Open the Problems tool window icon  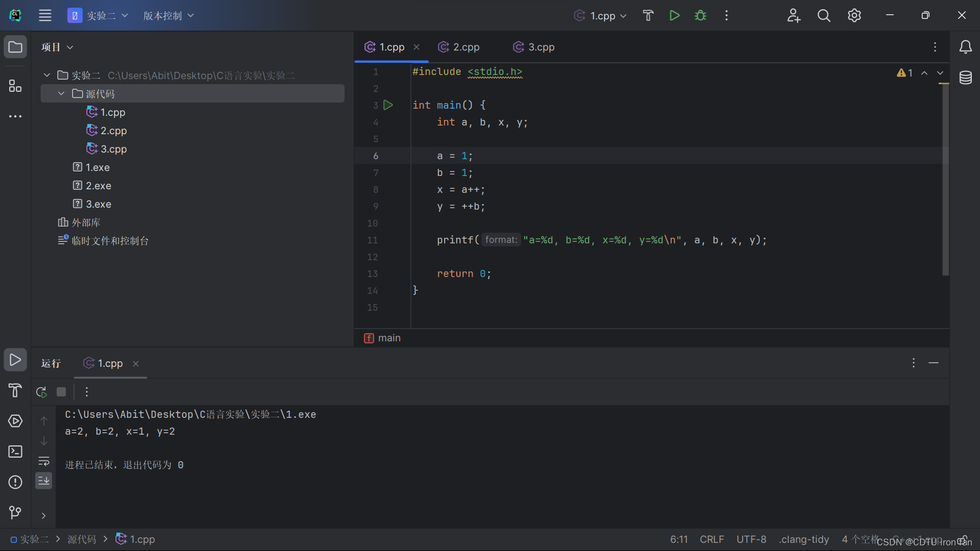pos(15,482)
